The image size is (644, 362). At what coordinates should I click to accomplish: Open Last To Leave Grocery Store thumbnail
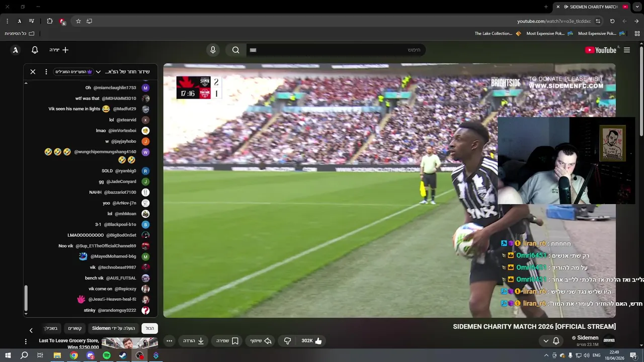point(130,343)
